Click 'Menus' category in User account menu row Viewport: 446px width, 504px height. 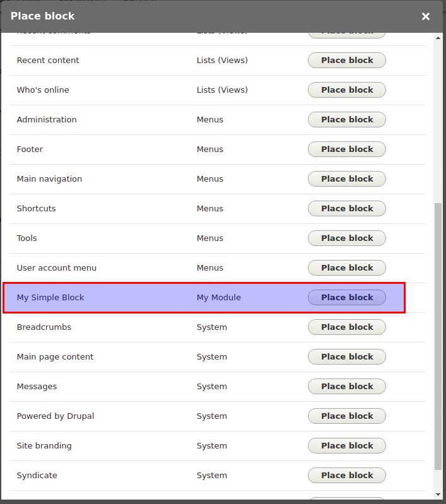(210, 267)
